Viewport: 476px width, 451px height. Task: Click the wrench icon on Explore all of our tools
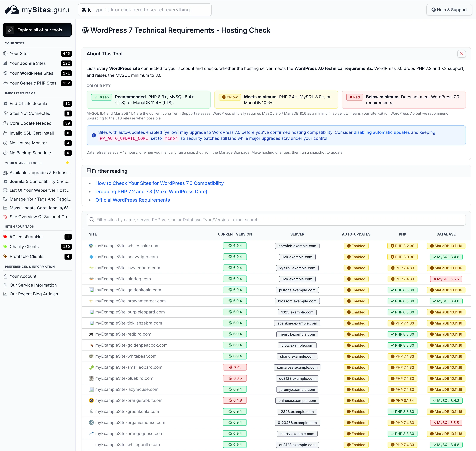click(x=10, y=30)
